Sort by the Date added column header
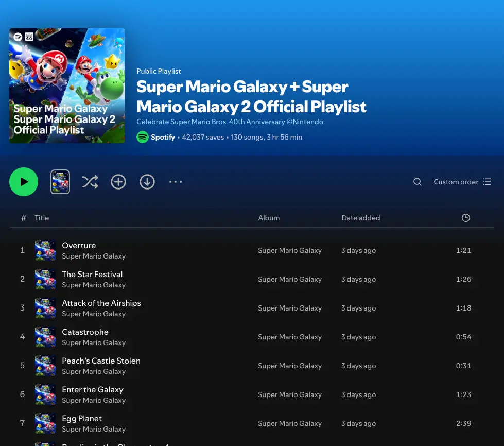Image resolution: width=504 pixels, height=446 pixels. pyautogui.click(x=360, y=218)
